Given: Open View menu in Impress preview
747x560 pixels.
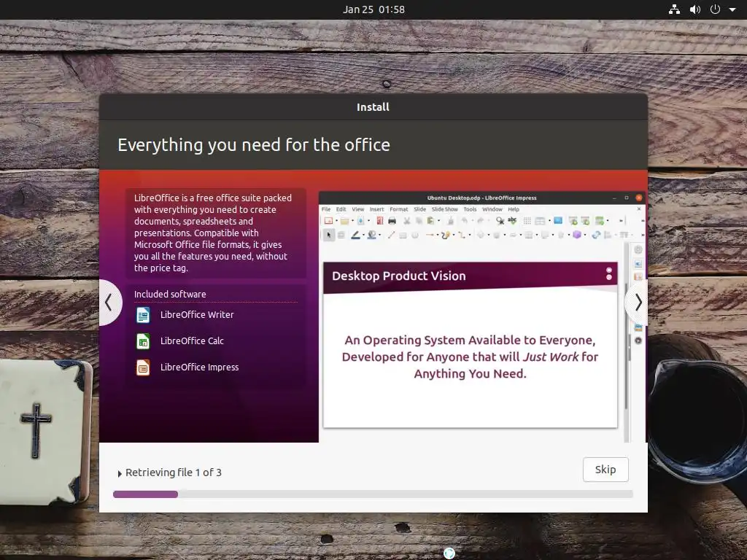Looking at the screenshot, I should click(357, 209).
